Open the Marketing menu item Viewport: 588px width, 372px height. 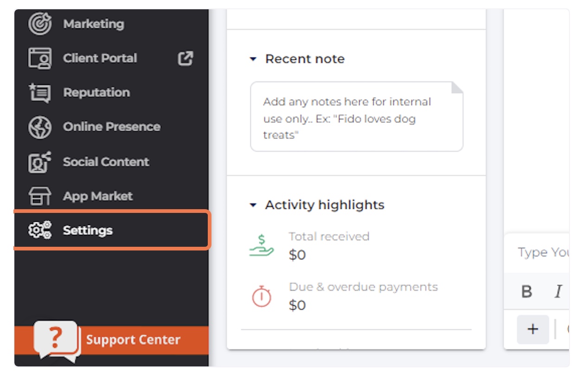click(x=94, y=24)
